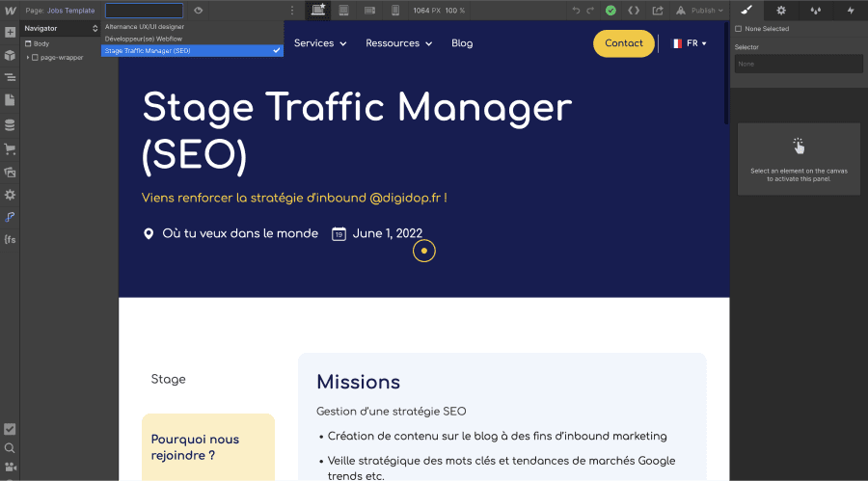Select page-wrapper in Navigator

62,58
